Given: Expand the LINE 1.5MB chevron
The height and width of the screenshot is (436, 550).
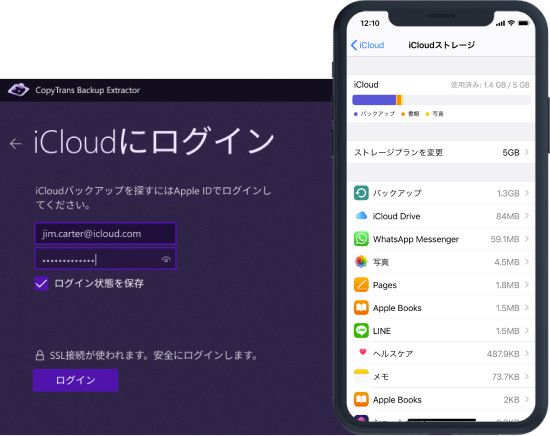Looking at the screenshot, I should click(x=527, y=331).
